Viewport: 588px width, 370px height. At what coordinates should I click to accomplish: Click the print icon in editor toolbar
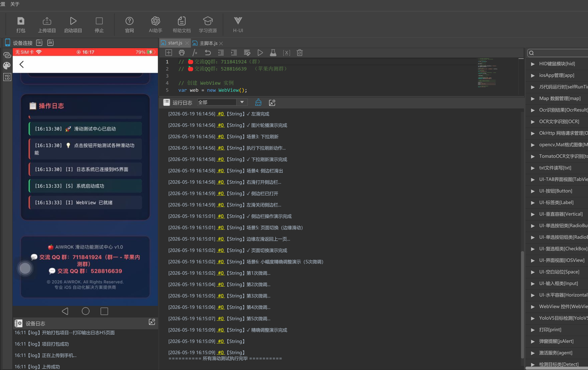pyautogui.click(x=182, y=53)
